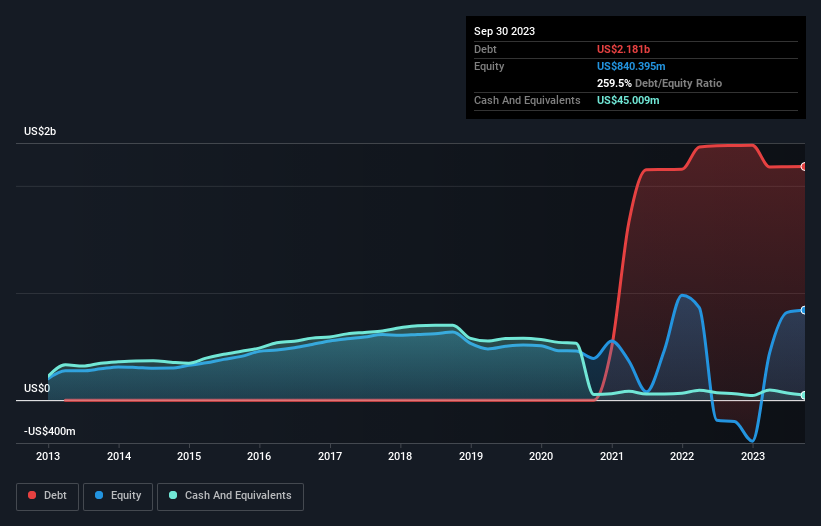Toggle Cash And Equivalents legend button

[x=230, y=496]
